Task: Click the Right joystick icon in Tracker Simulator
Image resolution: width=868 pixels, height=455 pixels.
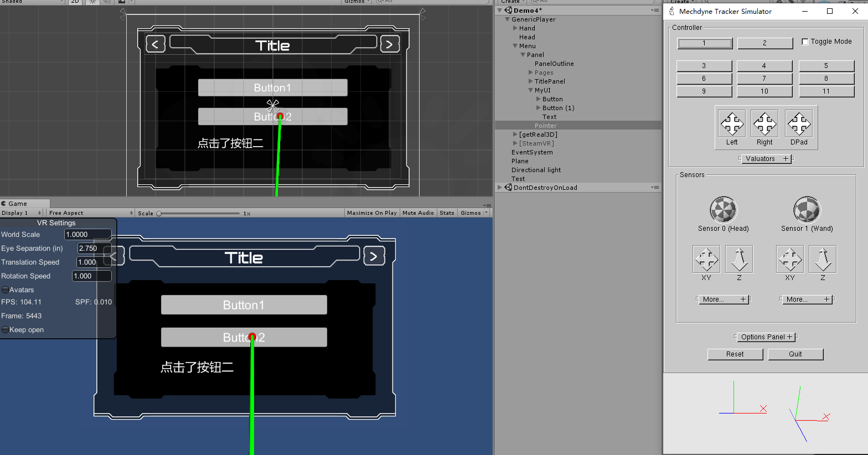Action: [x=764, y=123]
